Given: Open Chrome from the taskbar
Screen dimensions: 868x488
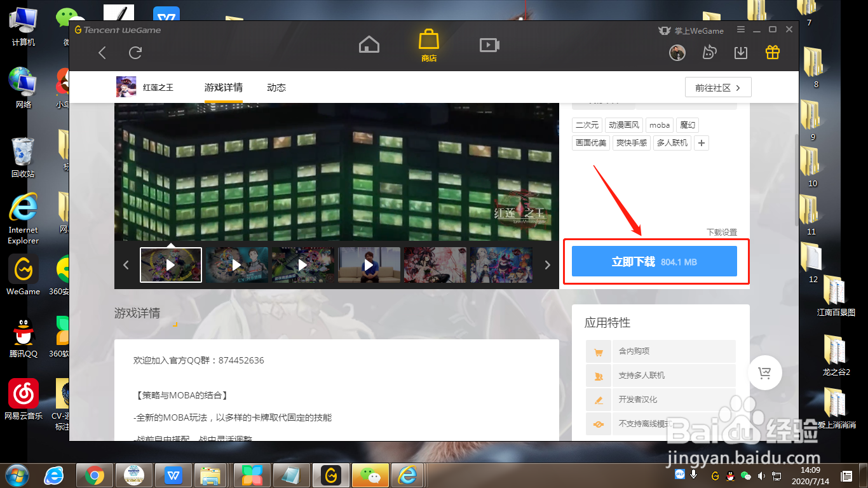Looking at the screenshot, I should [95, 475].
